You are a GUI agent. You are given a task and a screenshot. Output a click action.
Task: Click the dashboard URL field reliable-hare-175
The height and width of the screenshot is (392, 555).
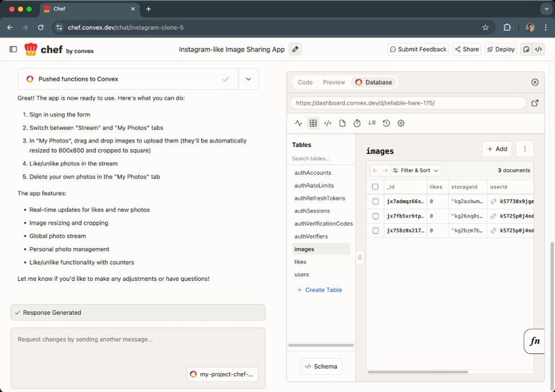click(x=408, y=103)
